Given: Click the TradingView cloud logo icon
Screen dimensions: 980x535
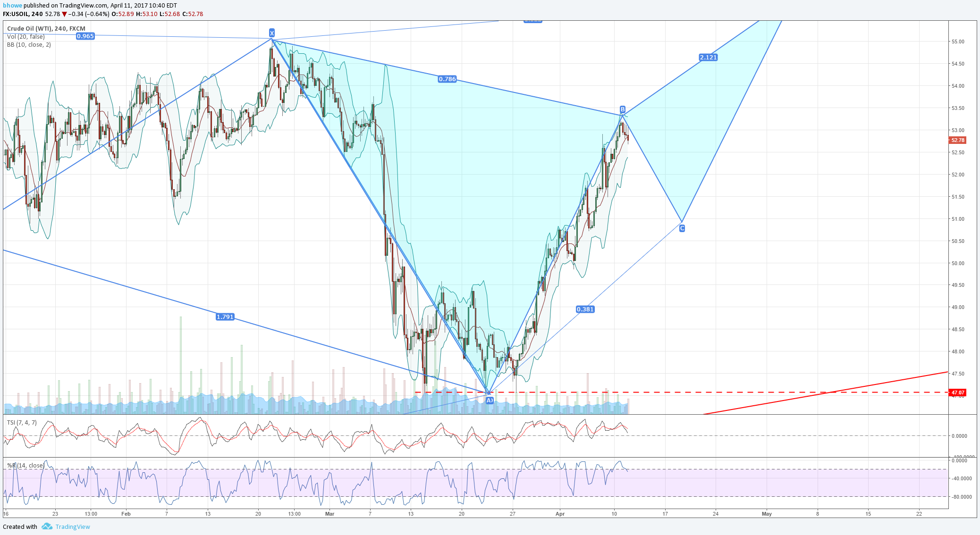Looking at the screenshot, I should 47,526.
